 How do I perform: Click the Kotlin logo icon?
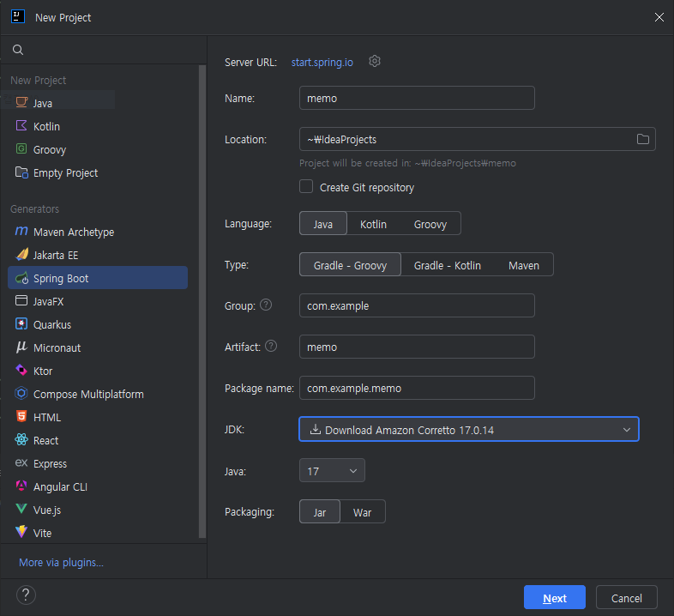[x=21, y=125]
